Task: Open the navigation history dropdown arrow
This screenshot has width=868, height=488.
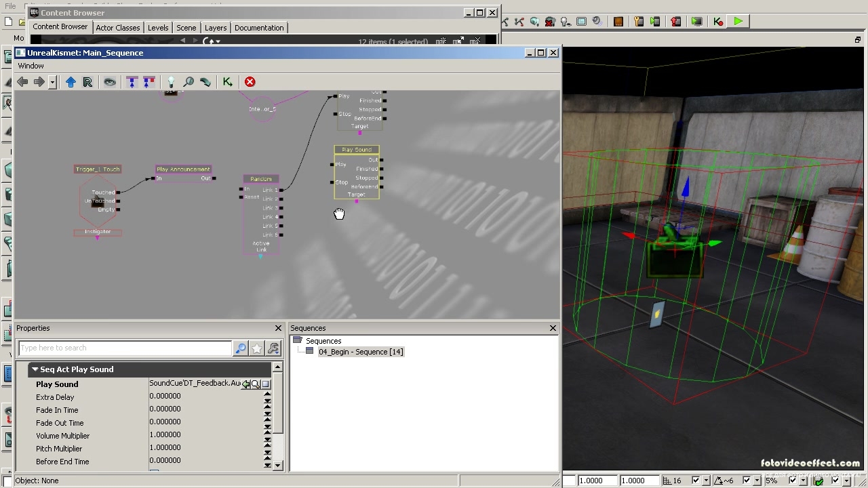Action: point(52,83)
